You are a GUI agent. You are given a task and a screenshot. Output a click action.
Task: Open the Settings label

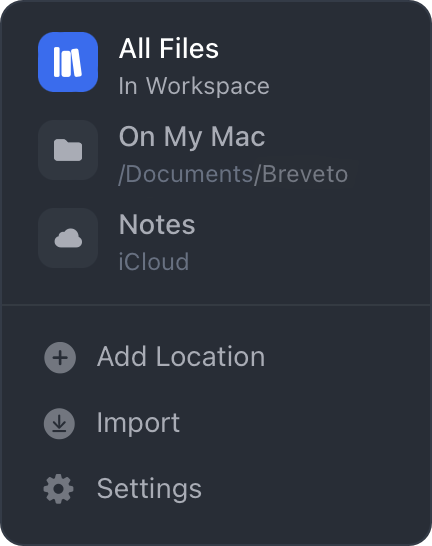click(x=149, y=489)
